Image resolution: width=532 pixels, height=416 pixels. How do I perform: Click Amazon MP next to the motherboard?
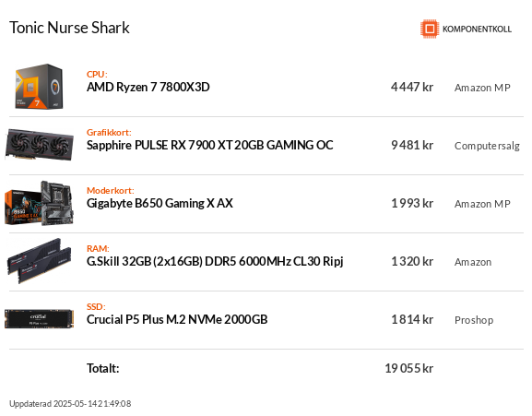point(482,204)
